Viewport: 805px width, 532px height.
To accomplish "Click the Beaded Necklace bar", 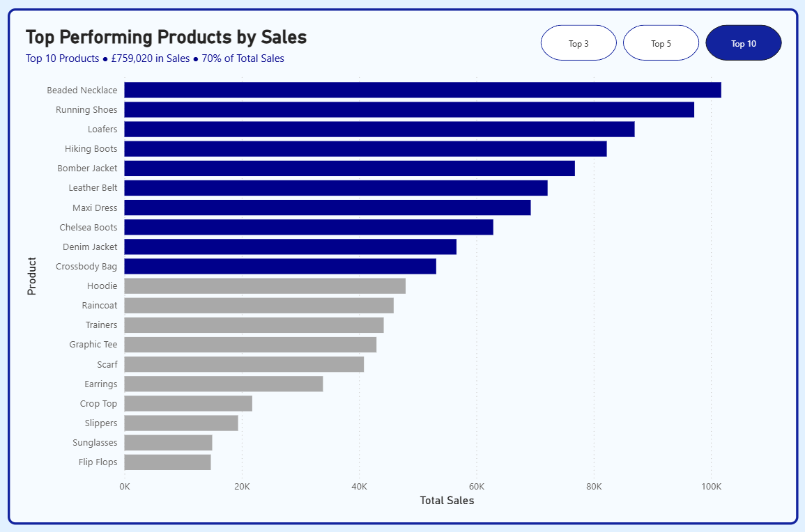I will (422, 90).
